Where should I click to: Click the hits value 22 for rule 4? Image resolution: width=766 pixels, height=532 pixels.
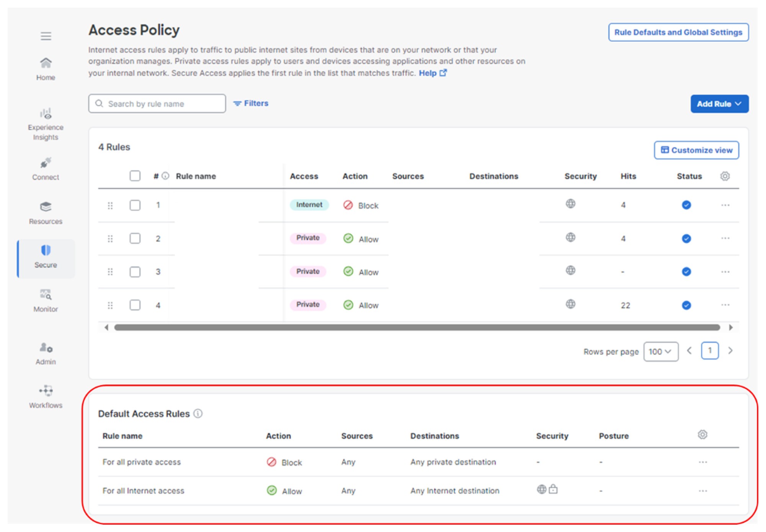tap(625, 305)
